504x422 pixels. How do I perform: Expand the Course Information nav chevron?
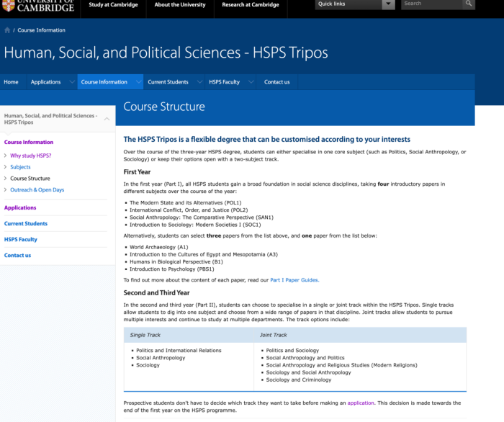point(138,82)
